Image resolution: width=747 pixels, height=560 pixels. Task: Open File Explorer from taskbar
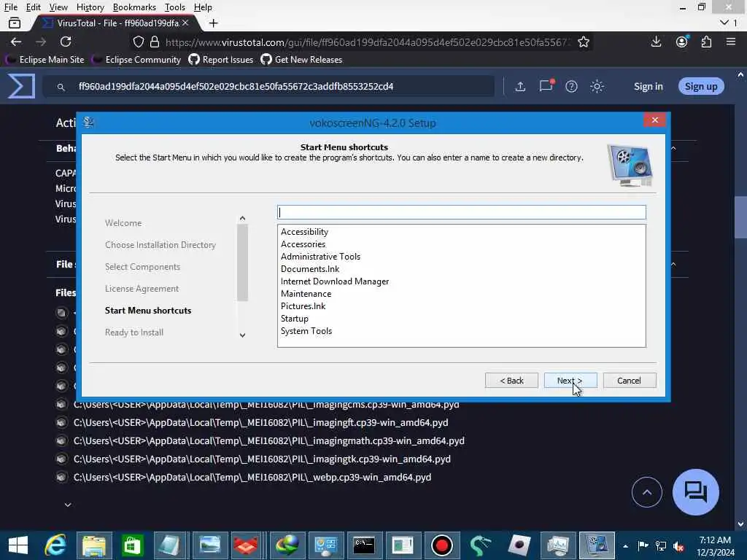coord(94,545)
